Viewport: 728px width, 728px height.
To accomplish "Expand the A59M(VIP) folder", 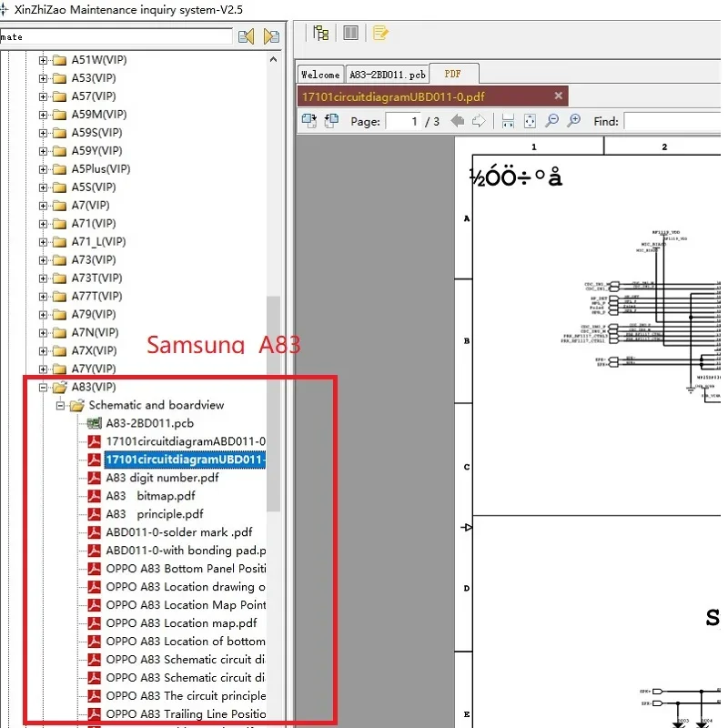I will (x=43, y=115).
